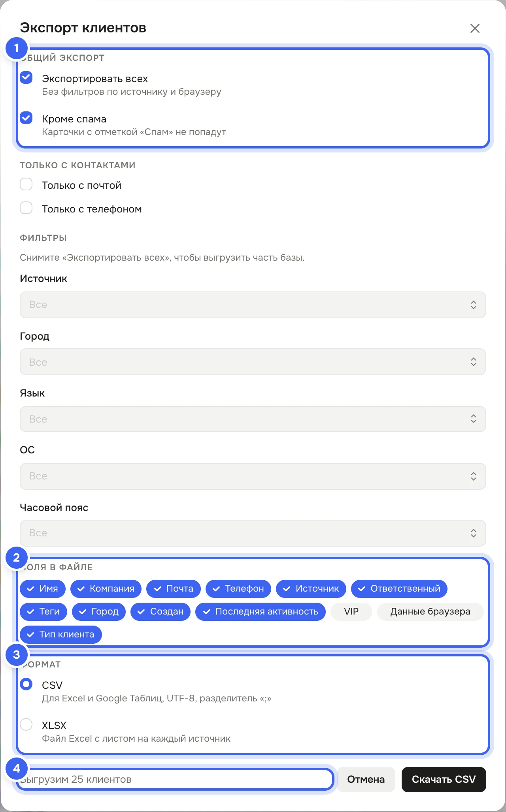Open the Язык dropdown
Screen dimensions: 506x812
(x=253, y=419)
